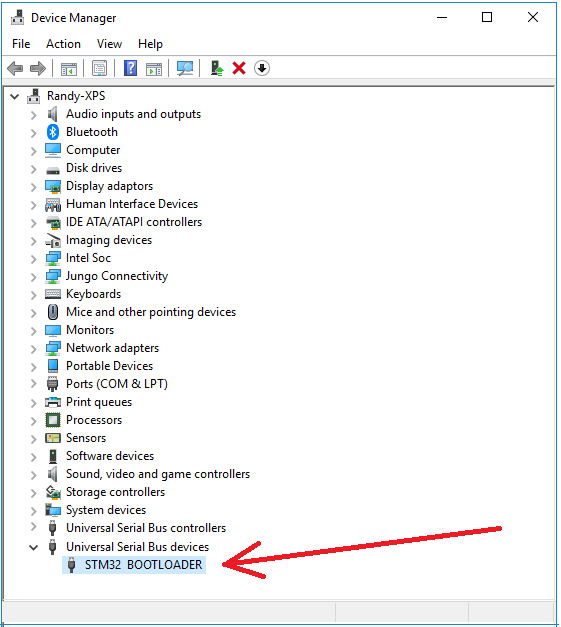Collapse the Universal Serial Bus devices node

[x=34, y=547]
